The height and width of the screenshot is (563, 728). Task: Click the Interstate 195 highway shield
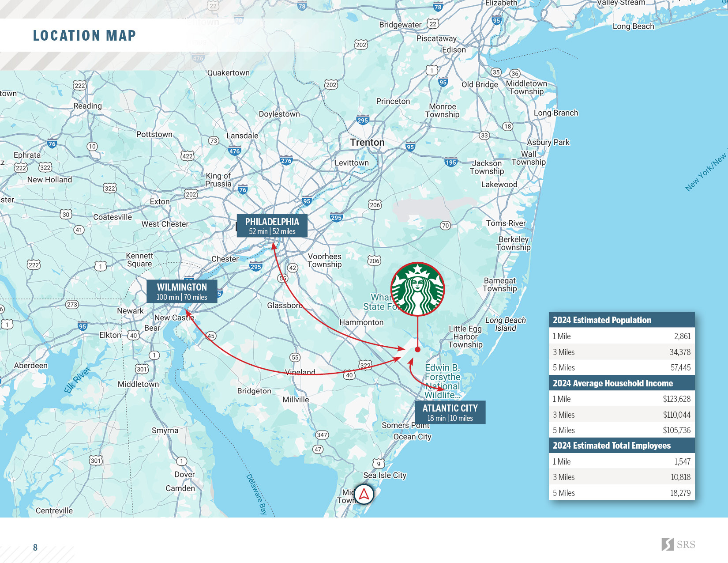pyautogui.click(x=451, y=162)
